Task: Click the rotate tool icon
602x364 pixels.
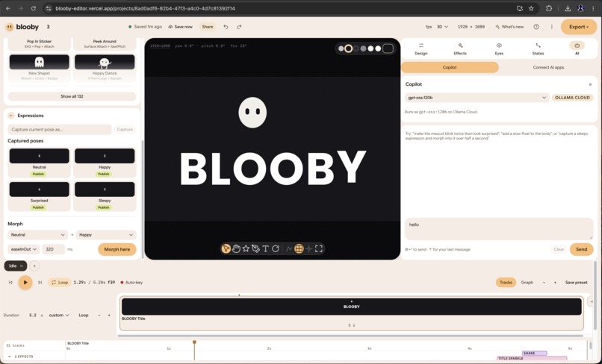Action: [x=276, y=248]
